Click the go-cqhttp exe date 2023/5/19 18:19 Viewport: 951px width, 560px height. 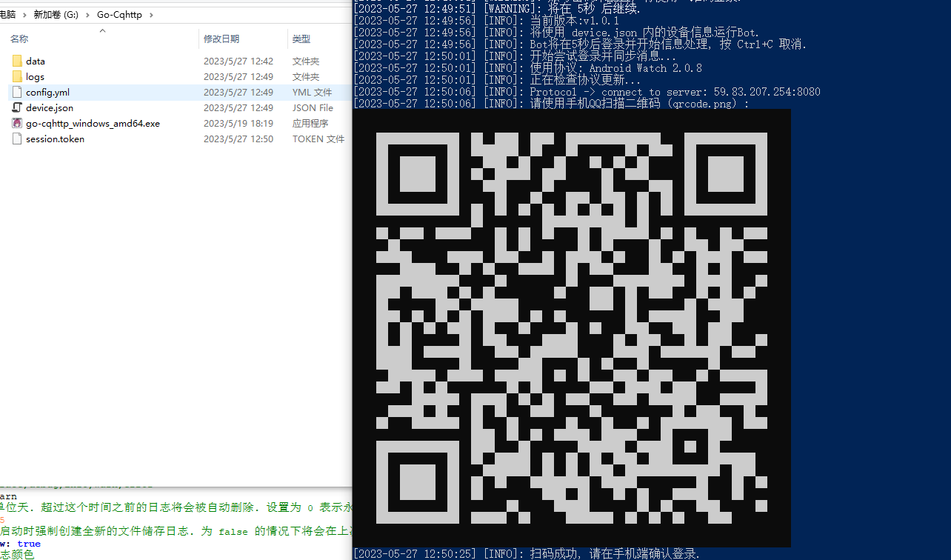click(x=238, y=124)
